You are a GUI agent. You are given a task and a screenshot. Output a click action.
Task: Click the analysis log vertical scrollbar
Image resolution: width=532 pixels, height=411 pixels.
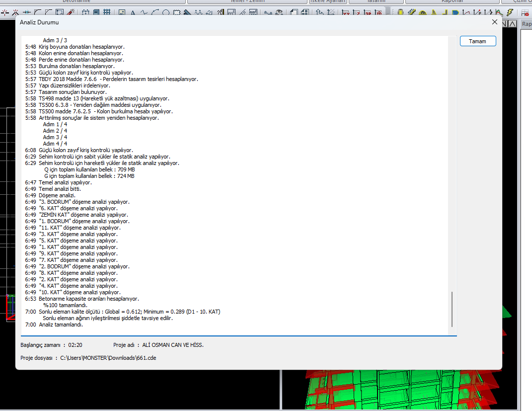[x=452, y=309]
